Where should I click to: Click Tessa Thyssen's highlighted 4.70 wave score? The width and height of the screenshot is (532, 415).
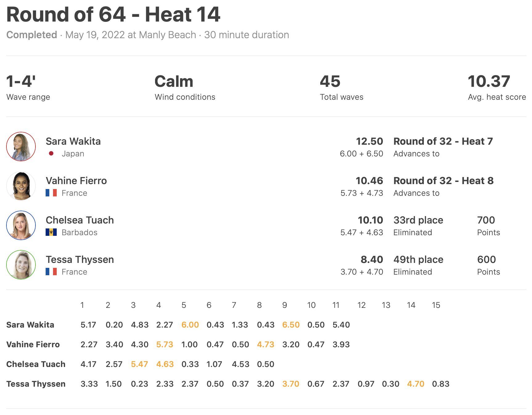(415, 384)
